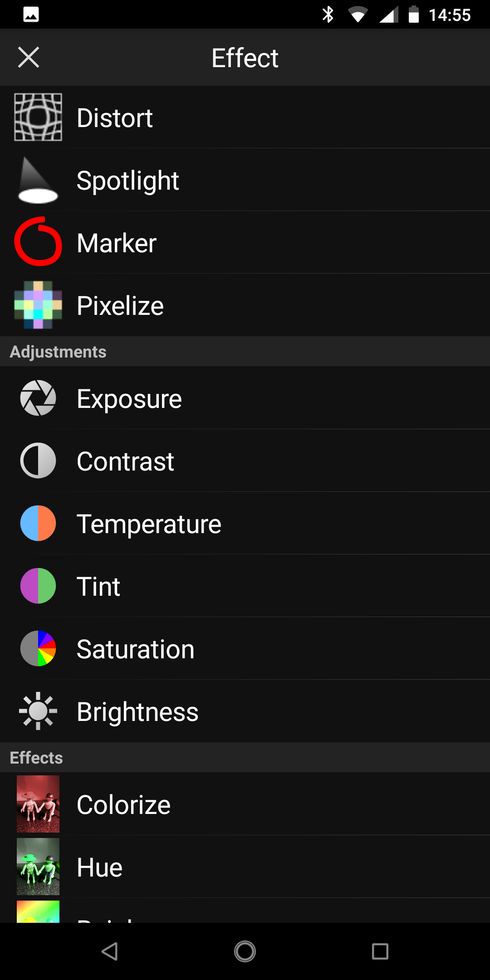This screenshot has width=490, height=980.
Task: Select the purple-green Tint icon
Action: click(x=38, y=586)
